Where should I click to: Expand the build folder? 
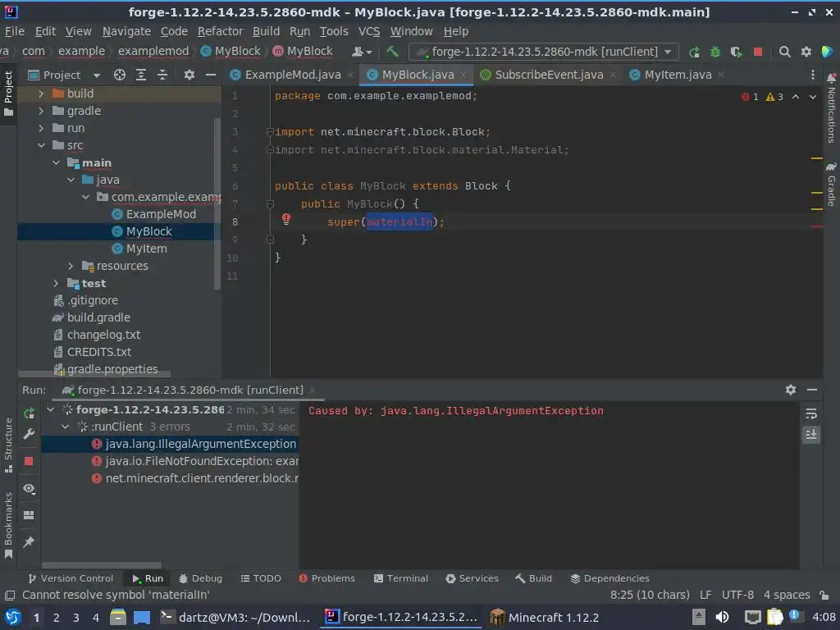click(41, 94)
